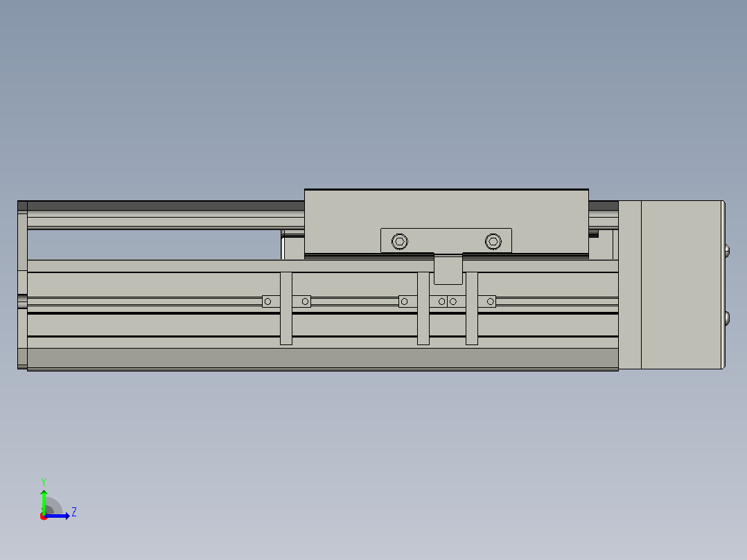This screenshot has width=747, height=560.
Task: Select the small square tab beneath the carriage
Action: coord(448,270)
